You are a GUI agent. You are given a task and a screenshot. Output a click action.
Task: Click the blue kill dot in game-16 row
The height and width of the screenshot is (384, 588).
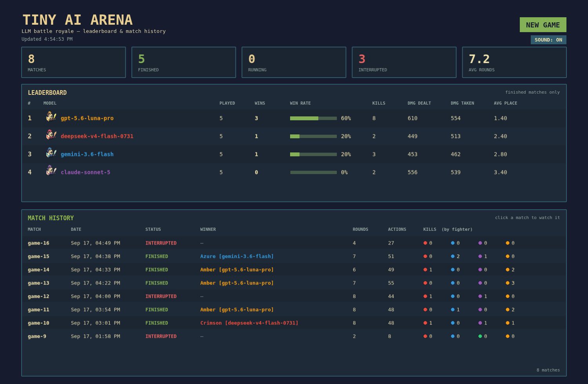coord(453,243)
